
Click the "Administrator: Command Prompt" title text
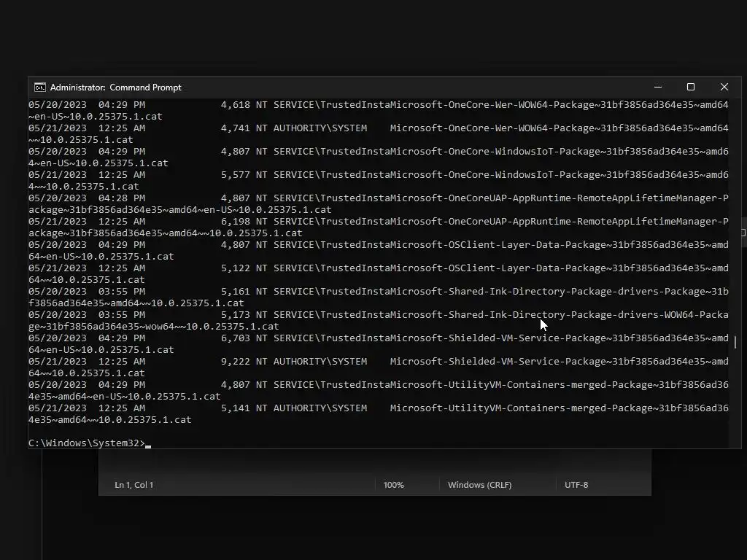click(116, 87)
